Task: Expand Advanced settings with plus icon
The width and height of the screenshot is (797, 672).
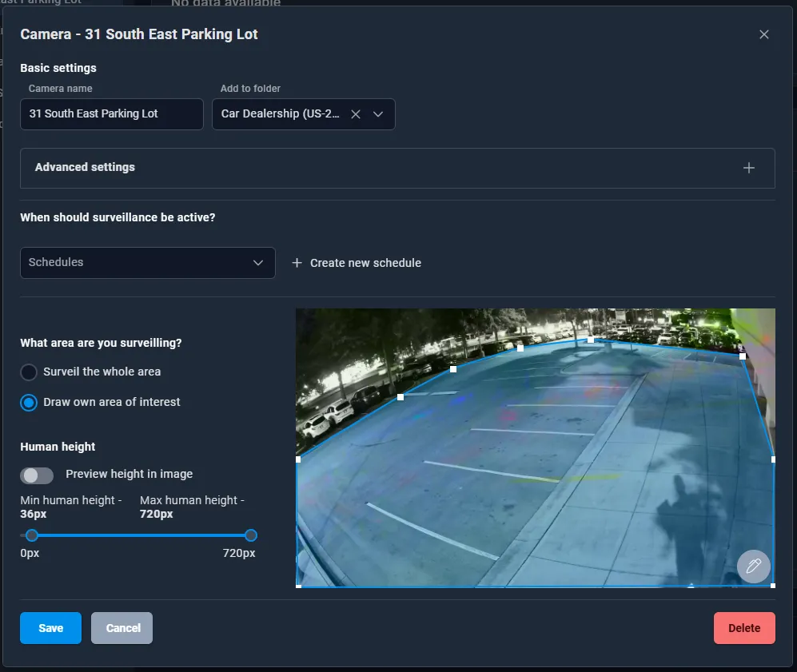Action: coord(748,168)
